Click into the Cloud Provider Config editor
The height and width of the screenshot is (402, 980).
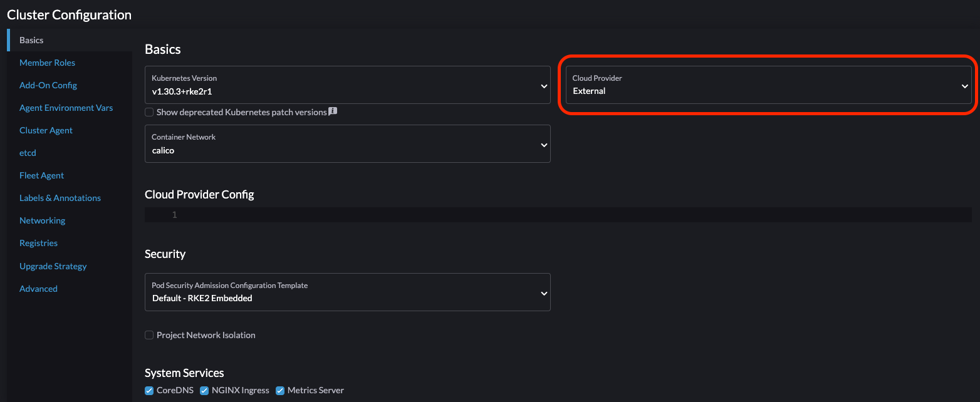click(564, 215)
